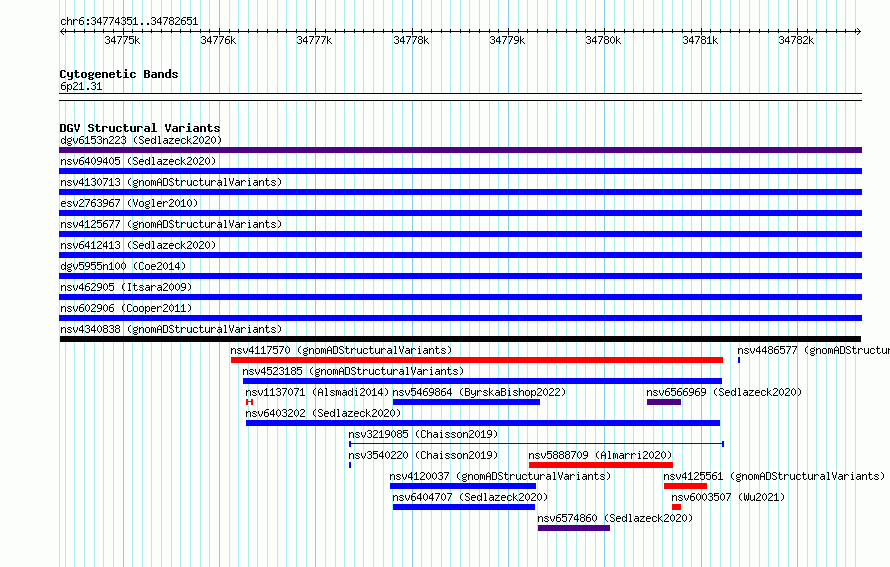This screenshot has width=890, height=567.
Task: Click nsv6003507 (Wu2021) label
Action: click(728, 497)
